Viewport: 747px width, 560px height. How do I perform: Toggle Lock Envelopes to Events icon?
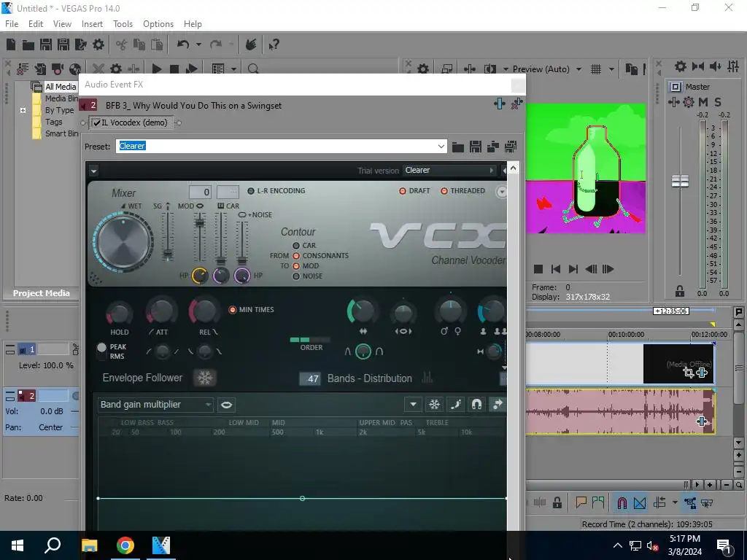690,503
